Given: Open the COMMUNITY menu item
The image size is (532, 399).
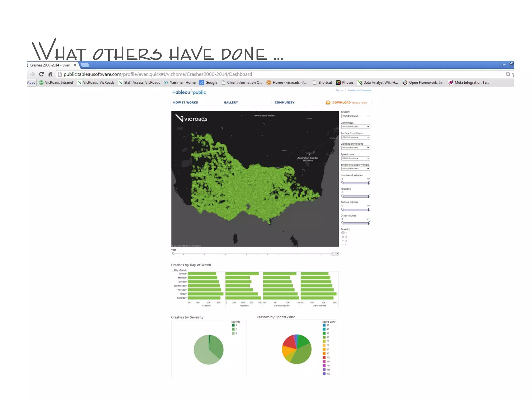Looking at the screenshot, I should point(284,103).
